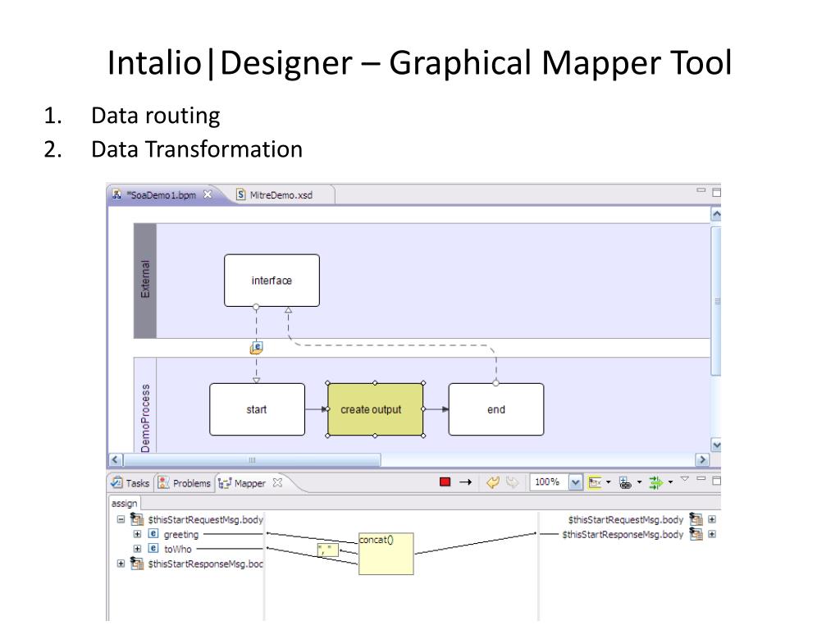
Task: Click the yellow-highlighted layout icon in Mapper toolbar
Action: coord(595,482)
